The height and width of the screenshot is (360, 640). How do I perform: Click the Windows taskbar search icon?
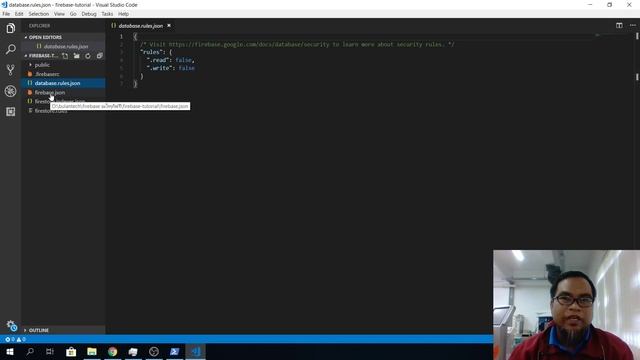[x=30, y=351]
